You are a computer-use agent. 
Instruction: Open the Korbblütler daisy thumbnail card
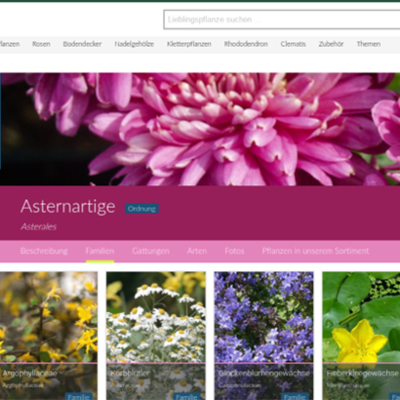pyautogui.click(x=156, y=336)
